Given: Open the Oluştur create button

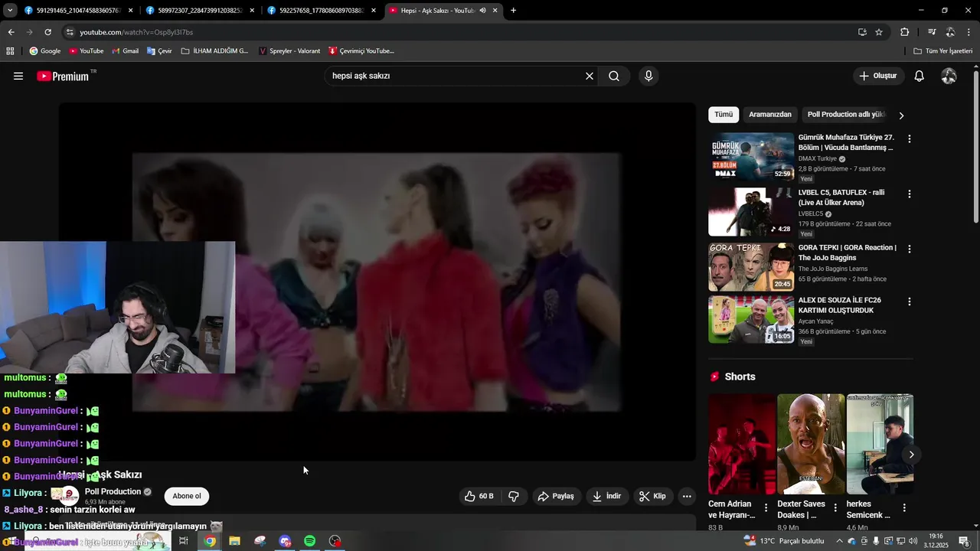Looking at the screenshot, I should point(878,76).
